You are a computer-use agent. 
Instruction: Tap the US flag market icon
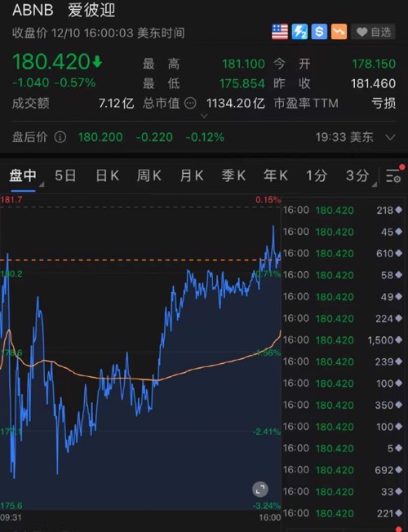click(x=280, y=32)
